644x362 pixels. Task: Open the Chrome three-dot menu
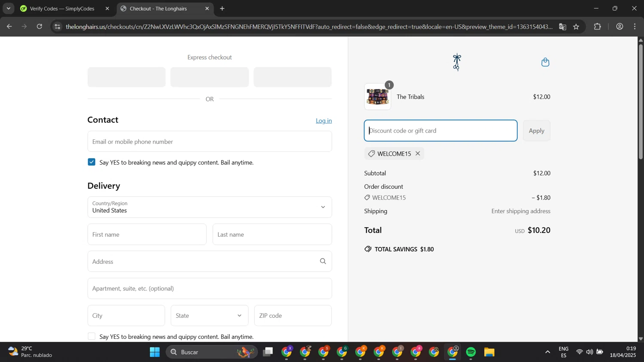tap(635, 27)
